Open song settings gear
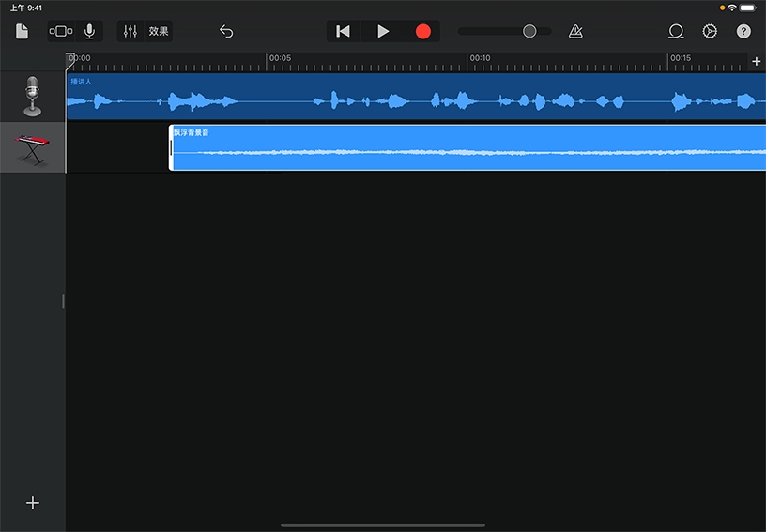The height and width of the screenshot is (532, 766). pyautogui.click(x=710, y=31)
